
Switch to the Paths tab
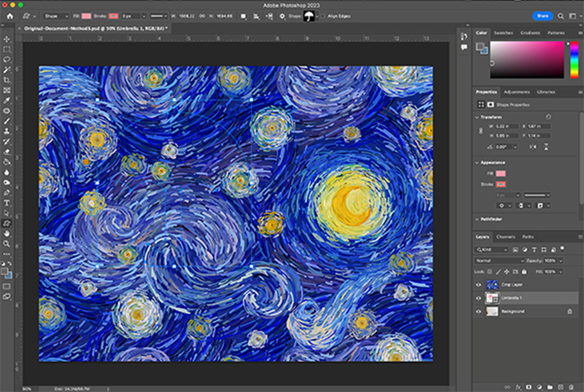(528, 237)
